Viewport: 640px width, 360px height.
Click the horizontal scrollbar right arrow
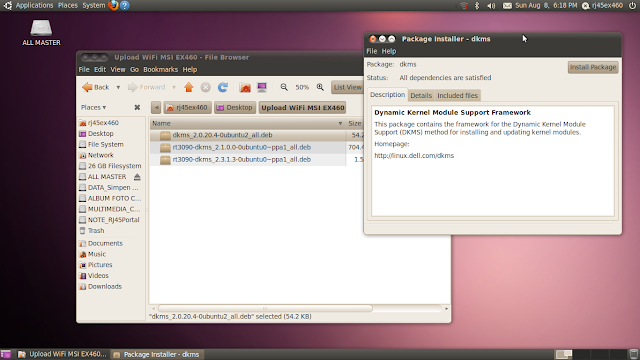pos(446,309)
